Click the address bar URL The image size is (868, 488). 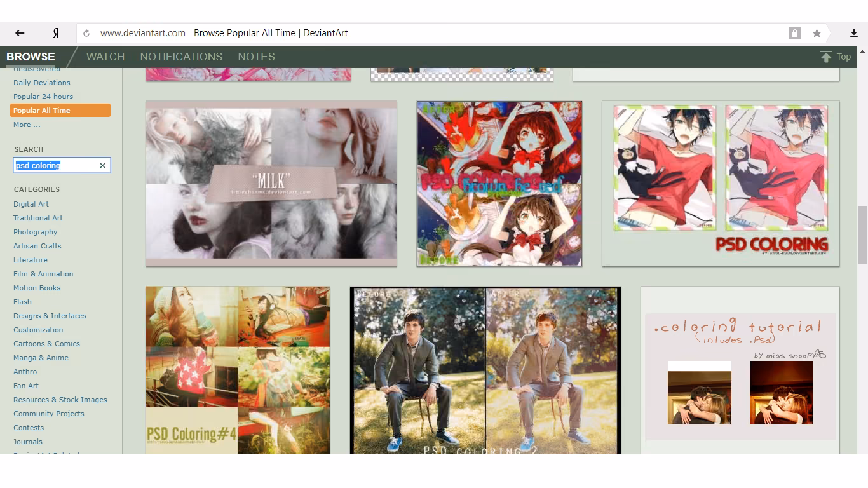[143, 33]
